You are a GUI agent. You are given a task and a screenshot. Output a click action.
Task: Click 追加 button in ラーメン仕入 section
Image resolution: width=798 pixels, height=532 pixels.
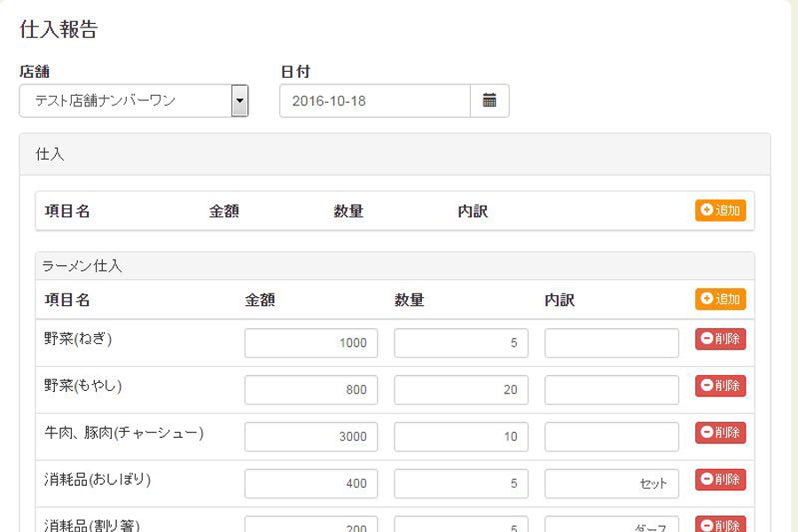point(720,299)
